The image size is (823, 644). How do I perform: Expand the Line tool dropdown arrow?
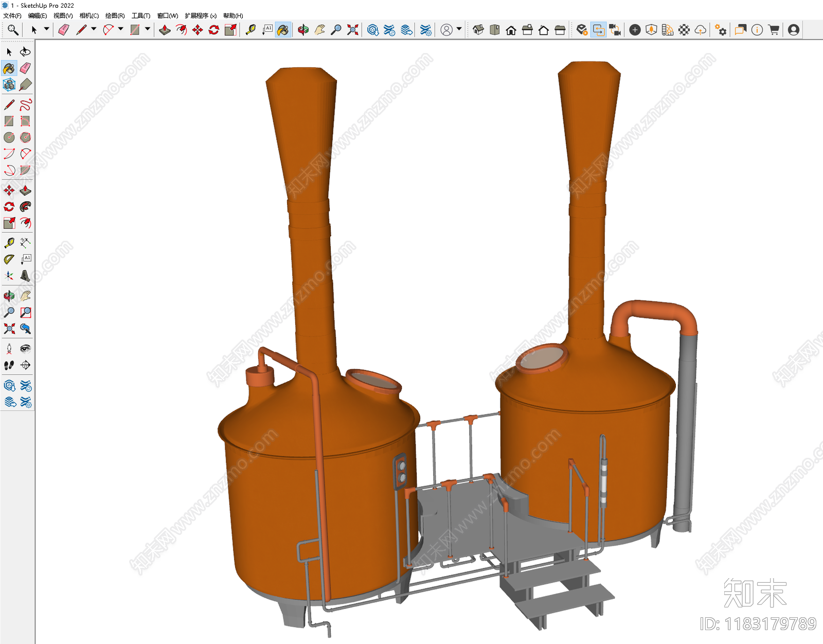click(x=94, y=29)
